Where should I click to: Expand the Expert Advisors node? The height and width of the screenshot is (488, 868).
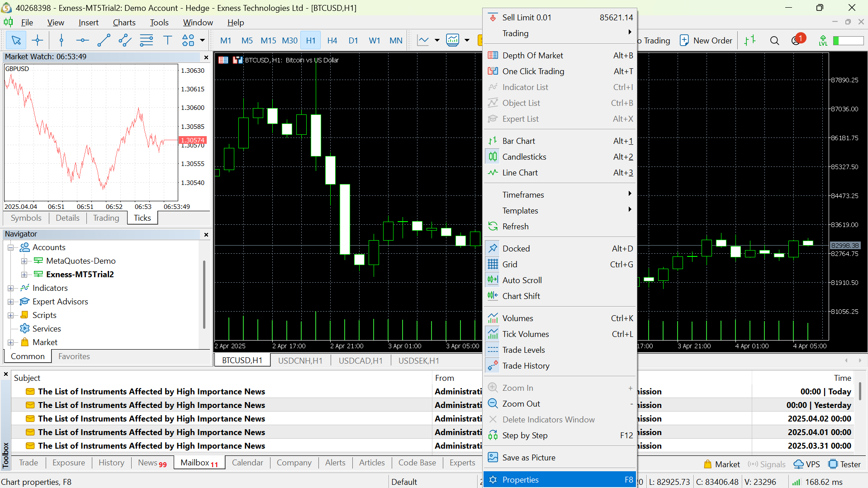pyautogui.click(x=10, y=302)
